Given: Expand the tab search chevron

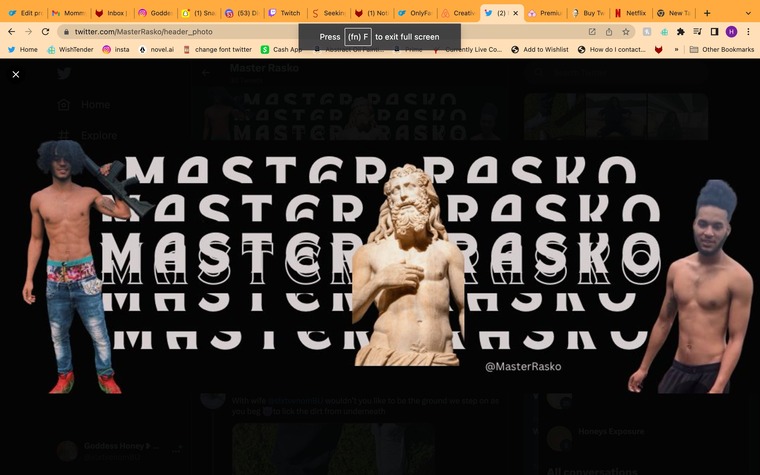Looking at the screenshot, I should [x=748, y=13].
